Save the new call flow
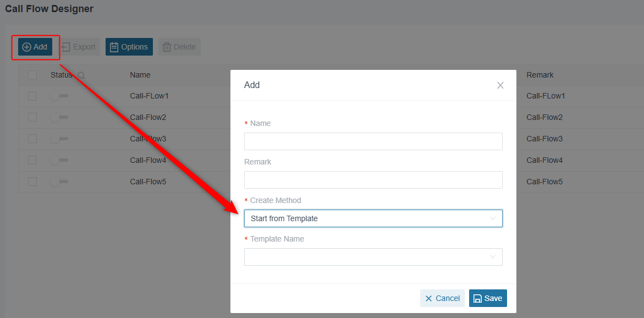Screen dimensions: 644x318 pos(488,298)
